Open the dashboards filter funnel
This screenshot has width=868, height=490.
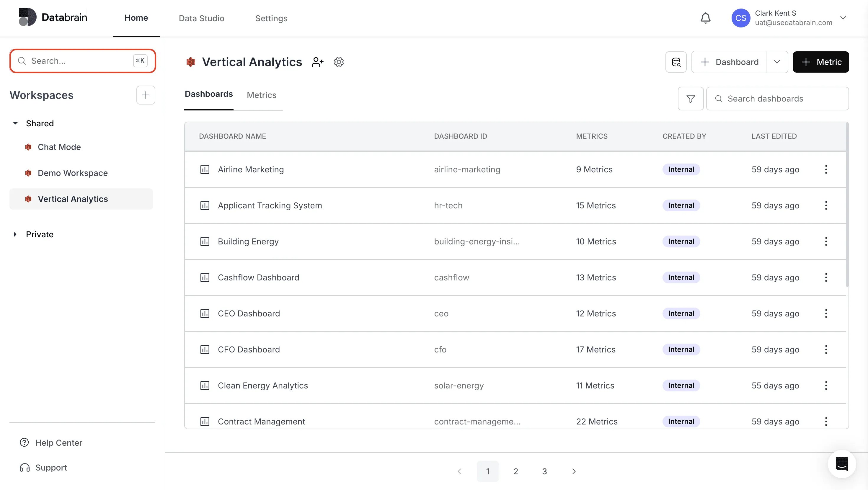point(691,99)
